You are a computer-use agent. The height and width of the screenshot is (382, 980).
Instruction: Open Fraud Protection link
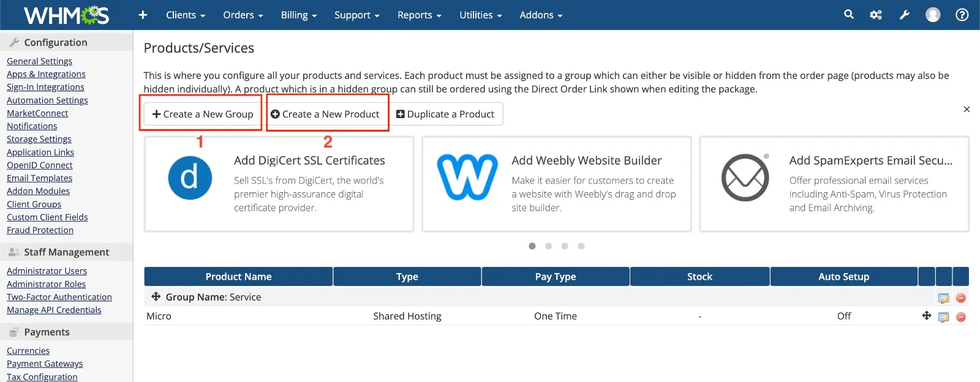pos(40,230)
